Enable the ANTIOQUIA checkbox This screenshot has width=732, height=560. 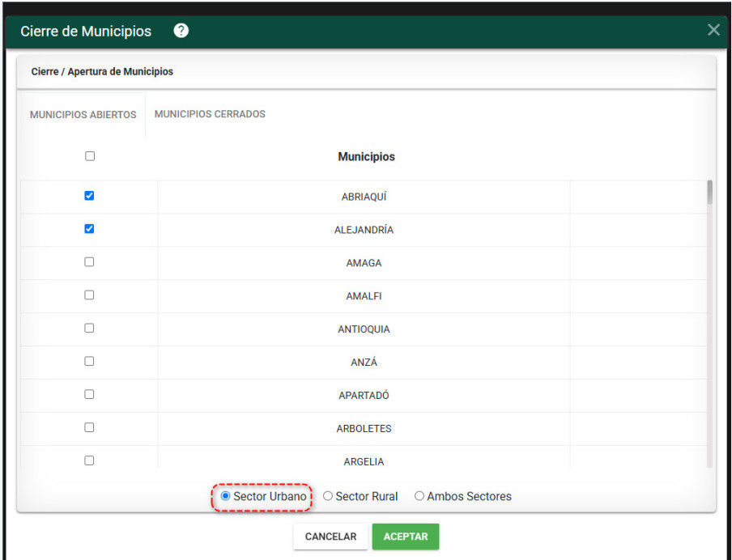[x=89, y=328]
